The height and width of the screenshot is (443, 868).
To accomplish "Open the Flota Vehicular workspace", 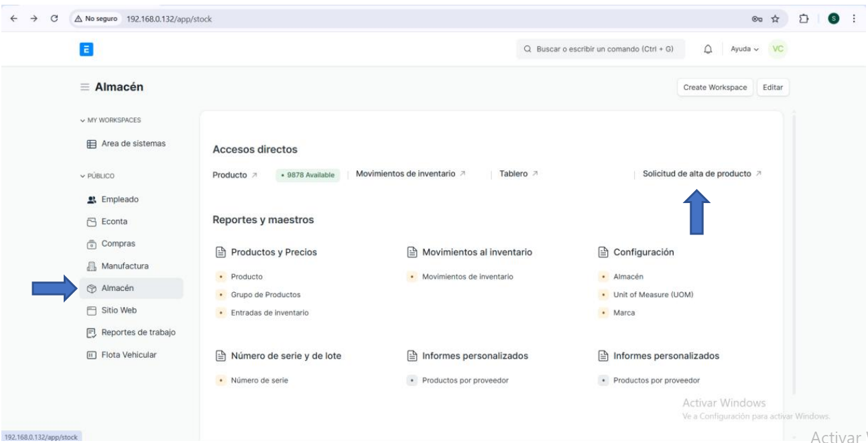I will pyautogui.click(x=130, y=355).
